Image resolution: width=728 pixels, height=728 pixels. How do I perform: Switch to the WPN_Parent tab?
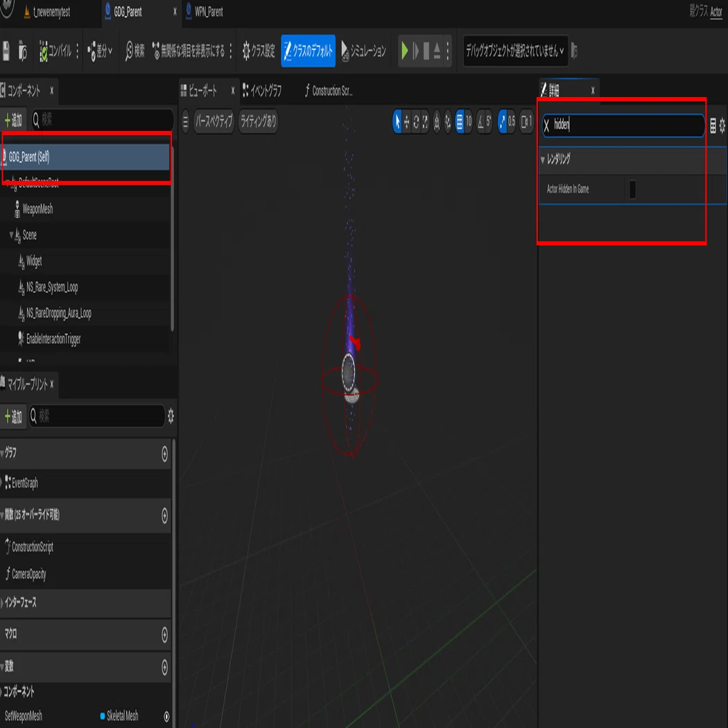click(x=205, y=12)
